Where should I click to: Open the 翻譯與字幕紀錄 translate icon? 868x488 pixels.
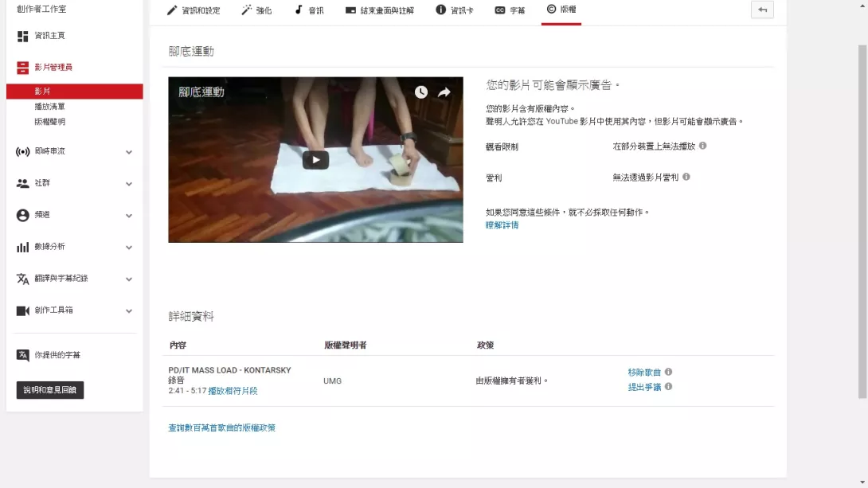pyautogui.click(x=23, y=279)
